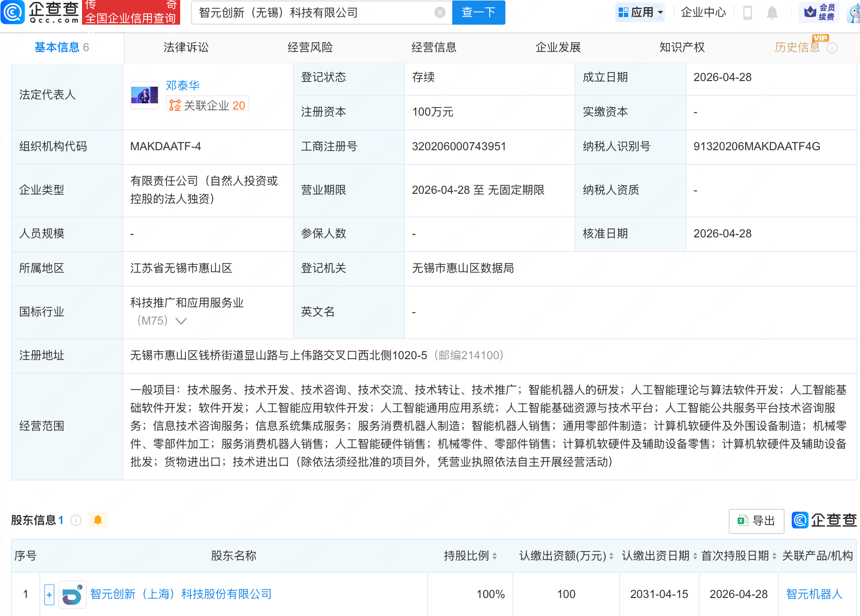
Task: Click the info icon beside 历史信息
Action: pos(832,48)
